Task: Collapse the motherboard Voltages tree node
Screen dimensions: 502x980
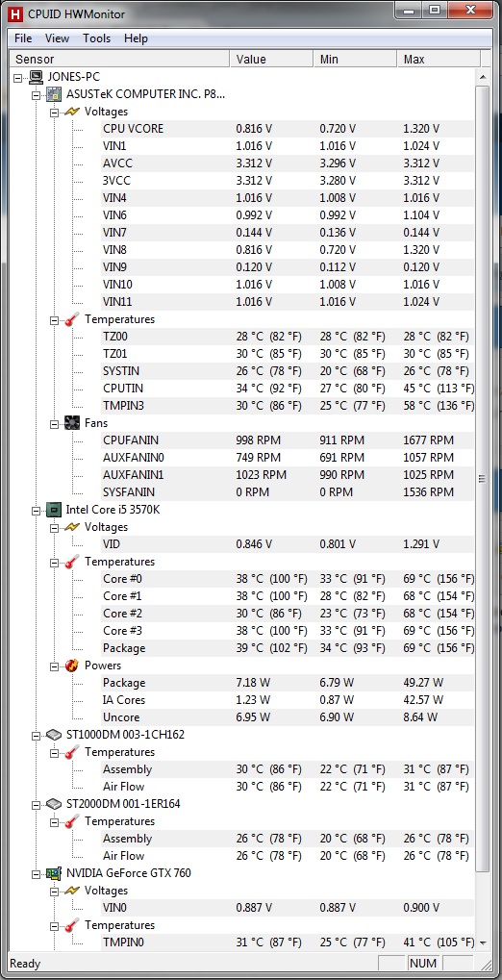Action: [x=55, y=112]
